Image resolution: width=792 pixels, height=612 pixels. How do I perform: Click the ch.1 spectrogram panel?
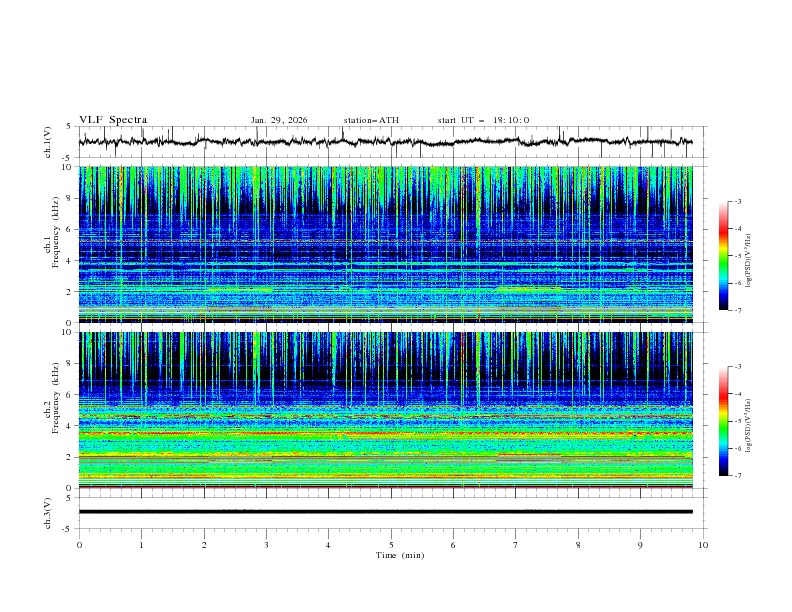pyautogui.click(x=385, y=244)
